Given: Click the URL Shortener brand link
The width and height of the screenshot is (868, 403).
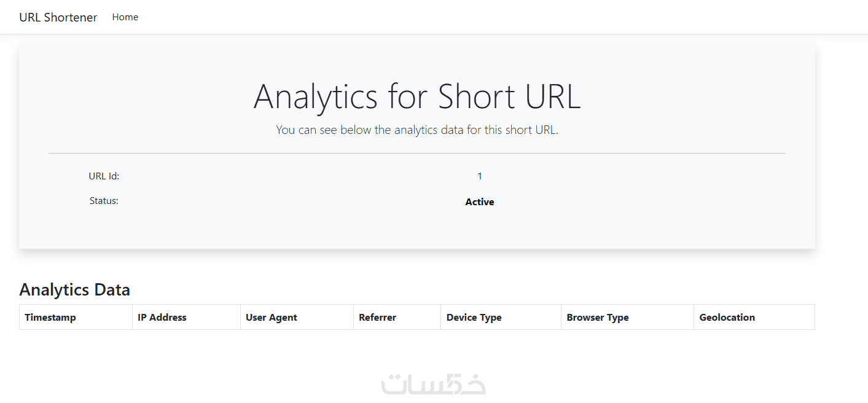Looking at the screenshot, I should pos(58,17).
